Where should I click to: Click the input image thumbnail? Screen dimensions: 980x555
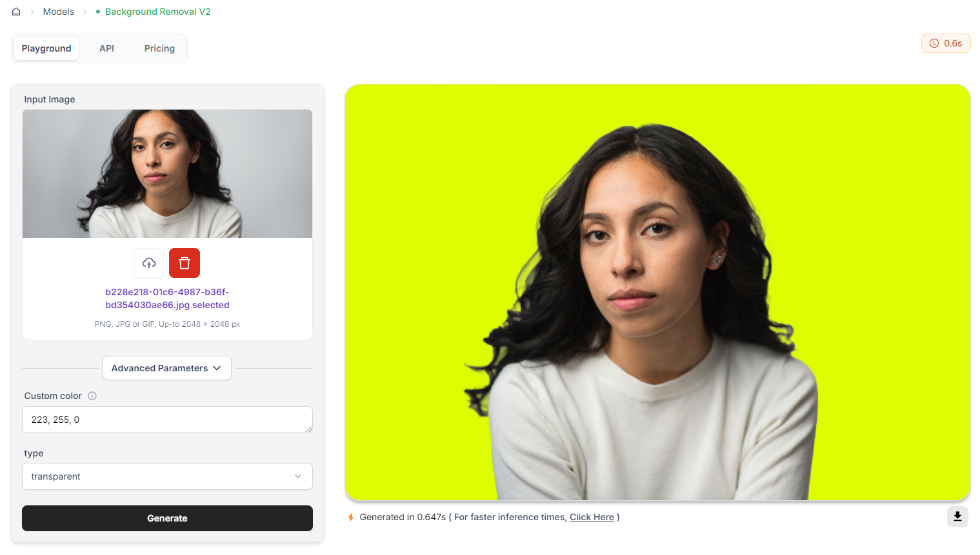point(167,173)
